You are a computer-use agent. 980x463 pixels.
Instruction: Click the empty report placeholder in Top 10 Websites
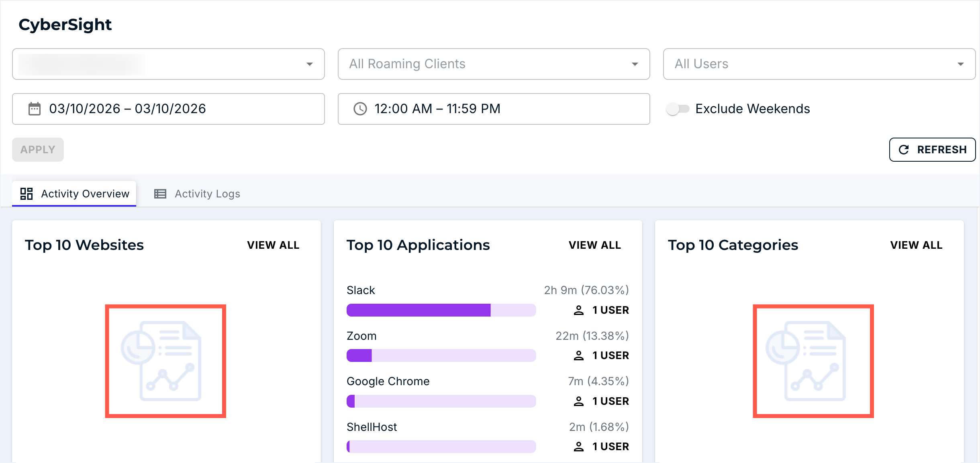(165, 361)
